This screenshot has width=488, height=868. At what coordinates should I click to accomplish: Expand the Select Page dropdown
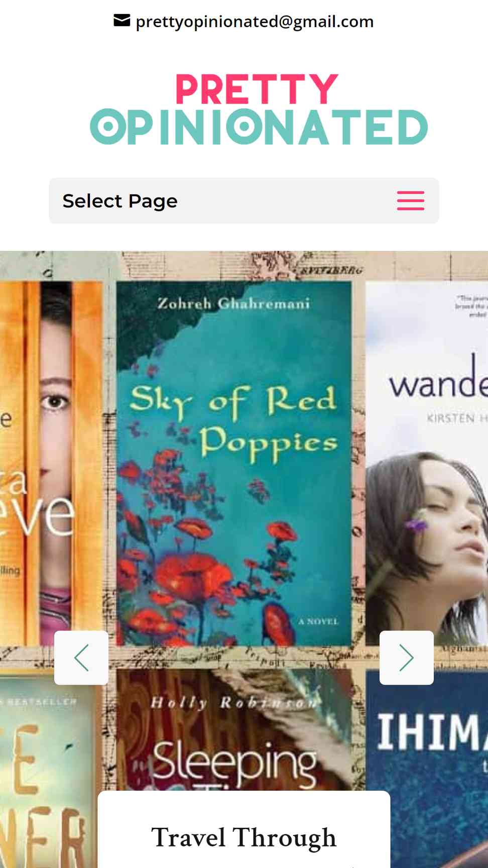[x=244, y=200]
